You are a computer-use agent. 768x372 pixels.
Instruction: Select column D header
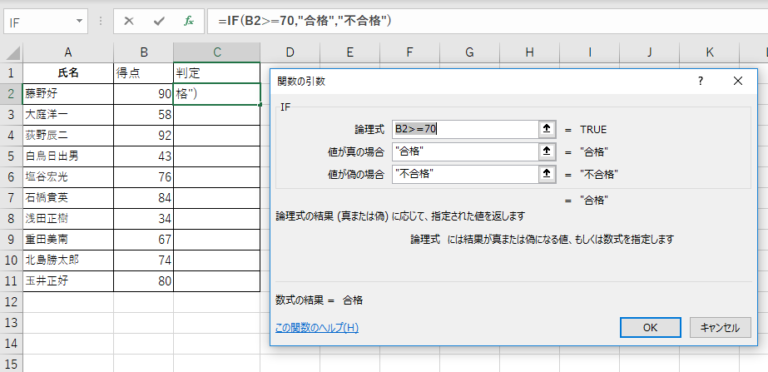tap(290, 52)
